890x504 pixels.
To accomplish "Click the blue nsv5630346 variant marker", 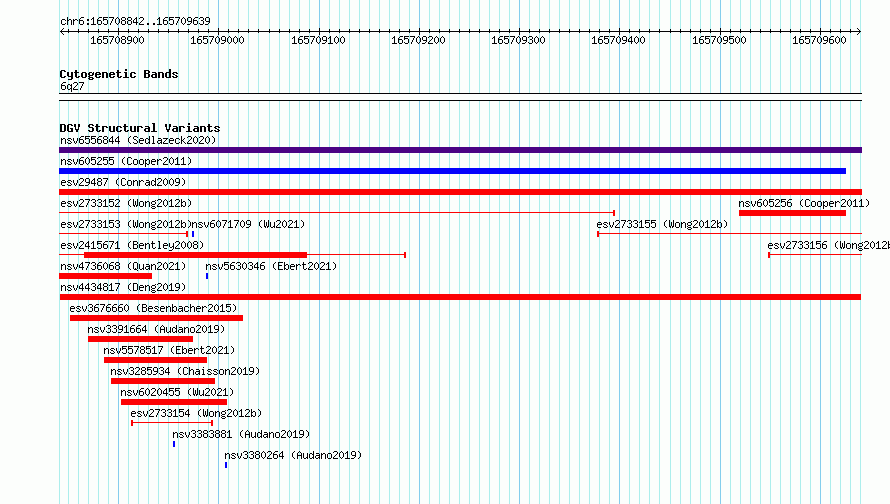I will tap(207, 276).
